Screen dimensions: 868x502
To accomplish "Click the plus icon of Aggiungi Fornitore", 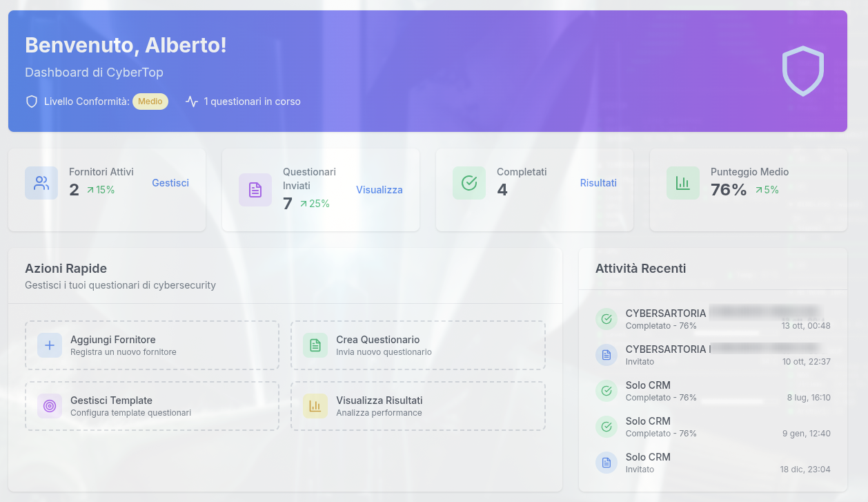I will click(50, 345).
